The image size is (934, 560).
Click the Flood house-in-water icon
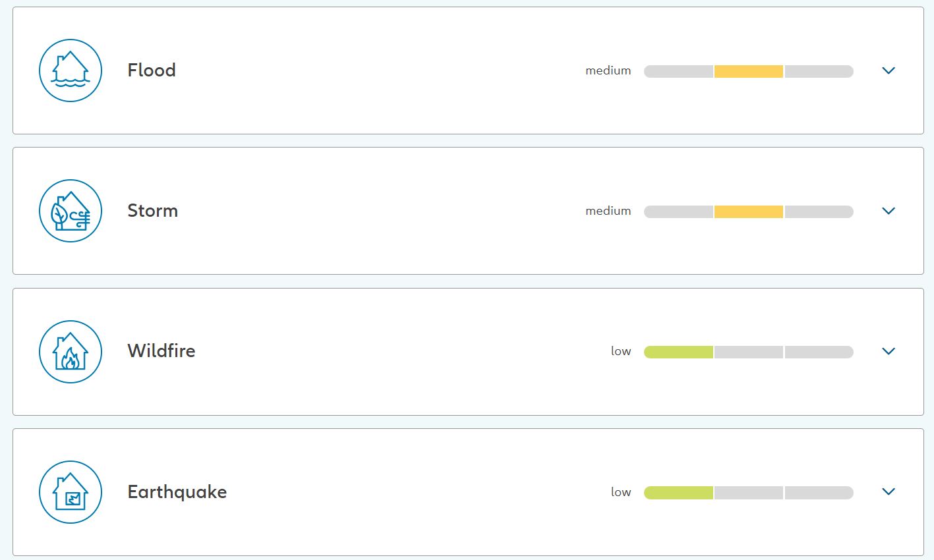click(71, 70)
